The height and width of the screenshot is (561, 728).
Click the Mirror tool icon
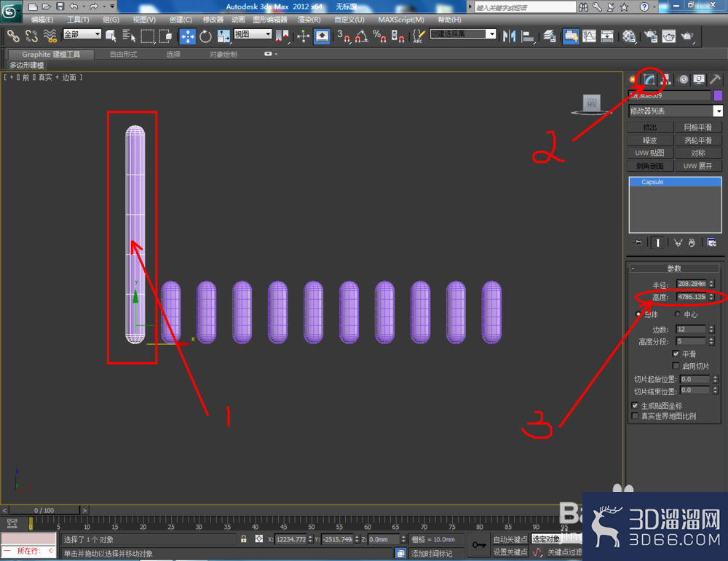tap(510, 36)
